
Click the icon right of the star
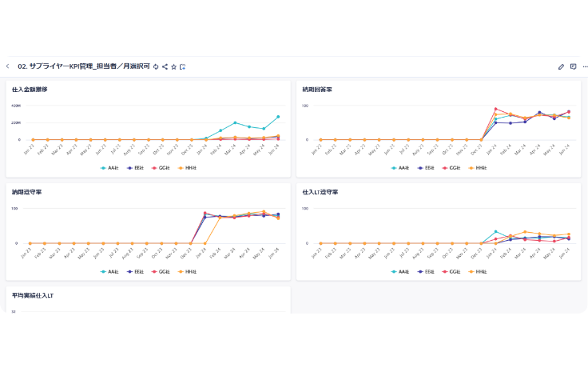click(x=183, y=67)
